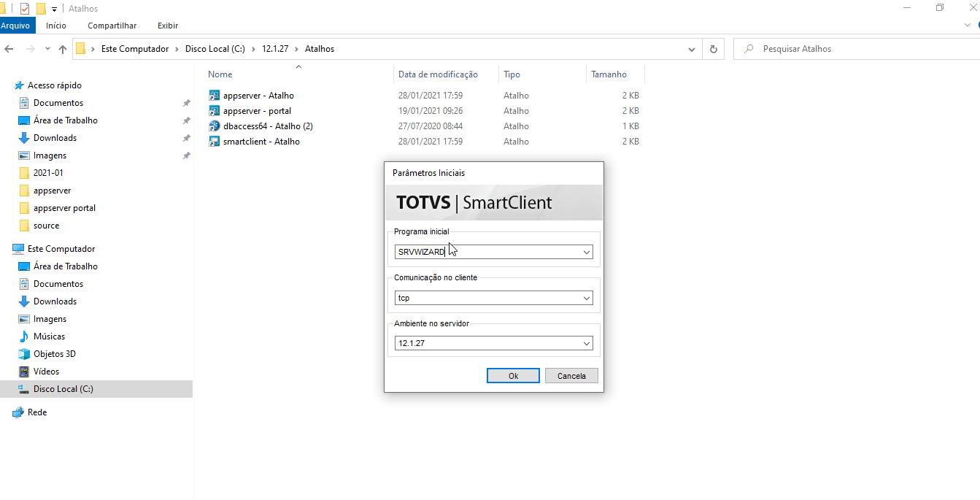The width and height of the screenshot is (980, 500).
Task: Open the Ambiente no servidor dropdown arrow
Action: point(587,344)
